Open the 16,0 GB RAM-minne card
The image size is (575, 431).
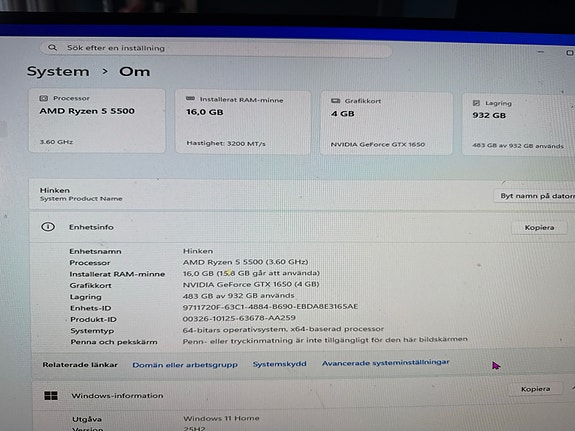[x=243, y=123]
